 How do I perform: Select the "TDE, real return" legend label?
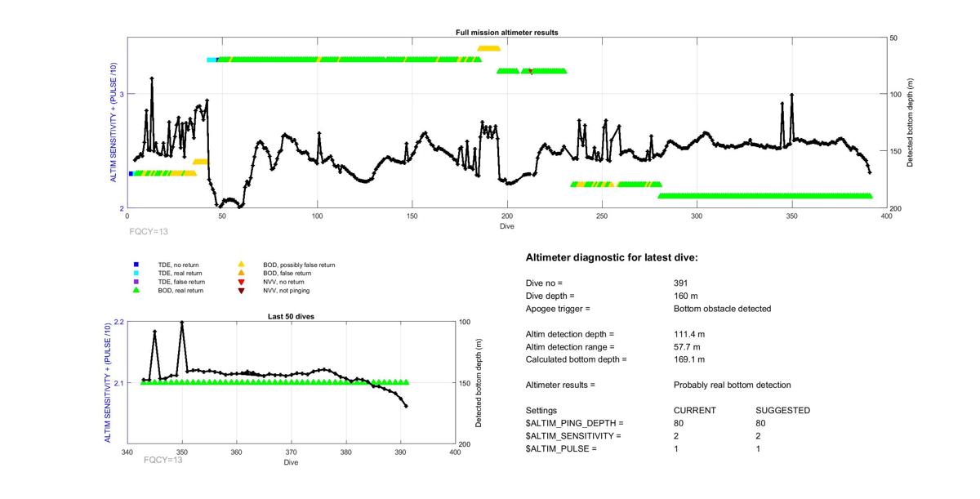[x=180, y=273]
